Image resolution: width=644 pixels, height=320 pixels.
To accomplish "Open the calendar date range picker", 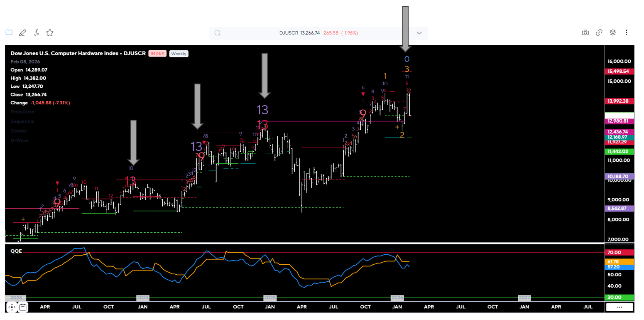I will [23, 307].
